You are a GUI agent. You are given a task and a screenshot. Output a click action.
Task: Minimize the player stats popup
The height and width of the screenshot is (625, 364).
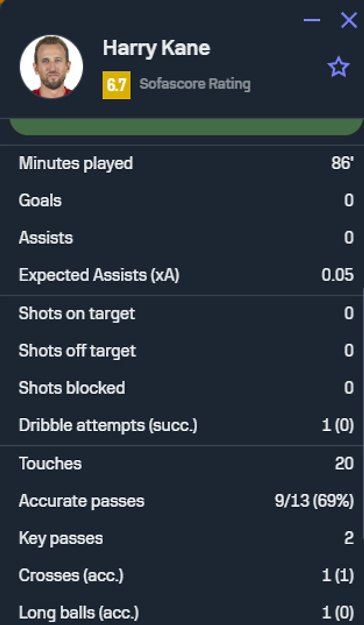pos(312,20)
